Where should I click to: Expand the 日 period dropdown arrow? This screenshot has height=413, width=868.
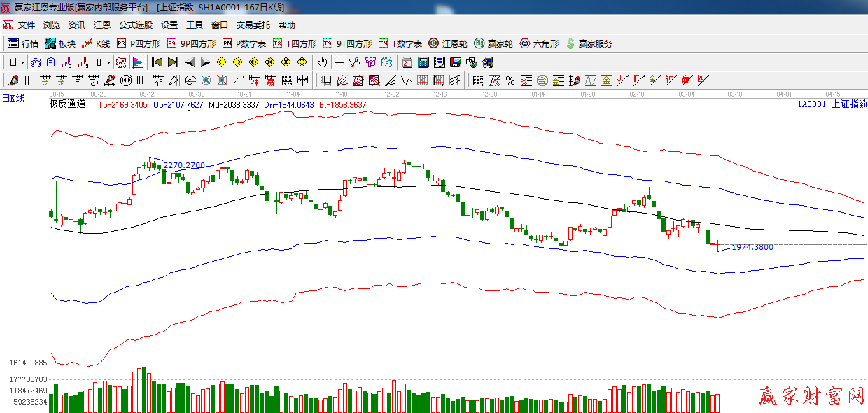coord(22,62)
